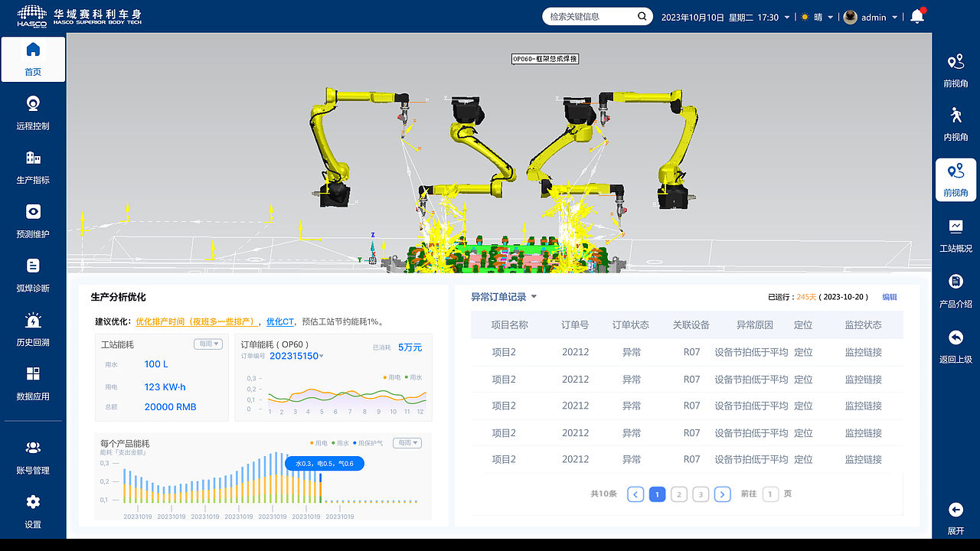Click the previous page arrow
The width and height of the screenshot is (980, 551).
tap(635, 494)
